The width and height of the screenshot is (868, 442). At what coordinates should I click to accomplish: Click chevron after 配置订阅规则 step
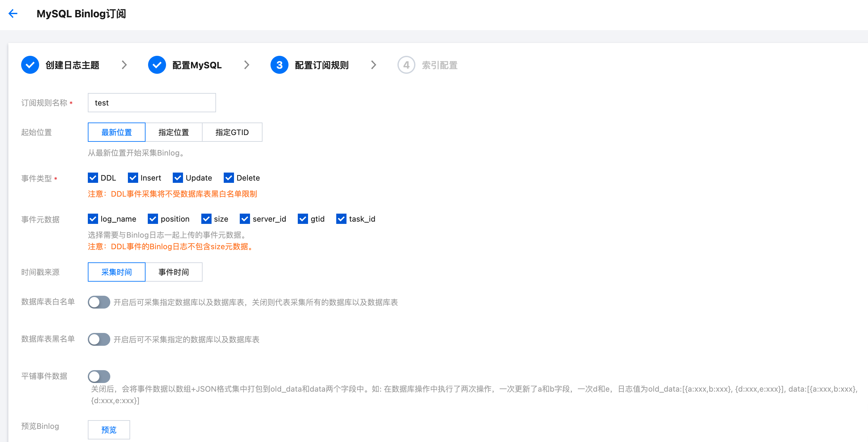373,65
